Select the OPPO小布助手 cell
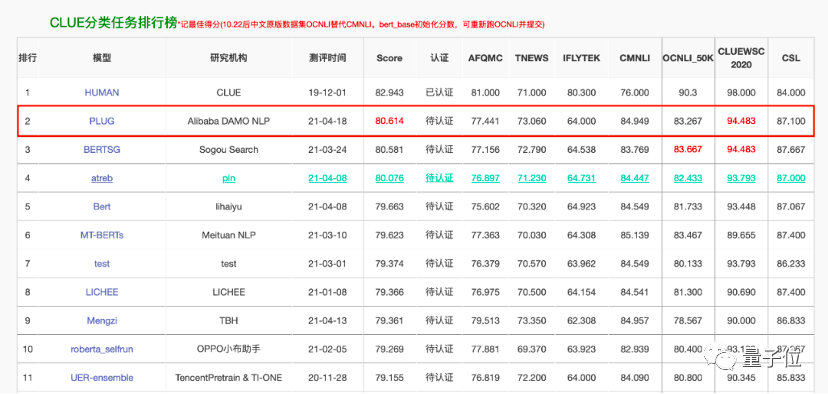 [229, 349]
